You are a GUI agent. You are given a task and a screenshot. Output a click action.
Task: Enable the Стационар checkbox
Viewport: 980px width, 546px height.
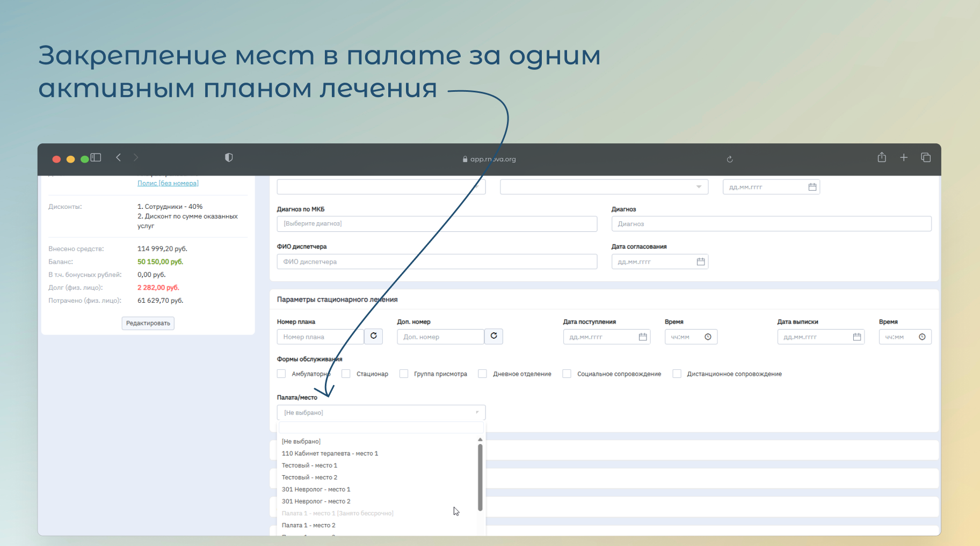click(346, 374)
